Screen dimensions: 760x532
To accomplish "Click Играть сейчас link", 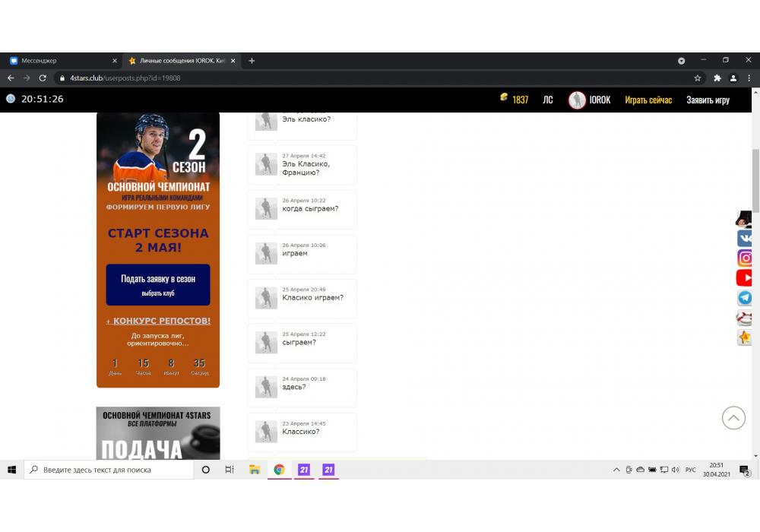I will pos(648,100).
